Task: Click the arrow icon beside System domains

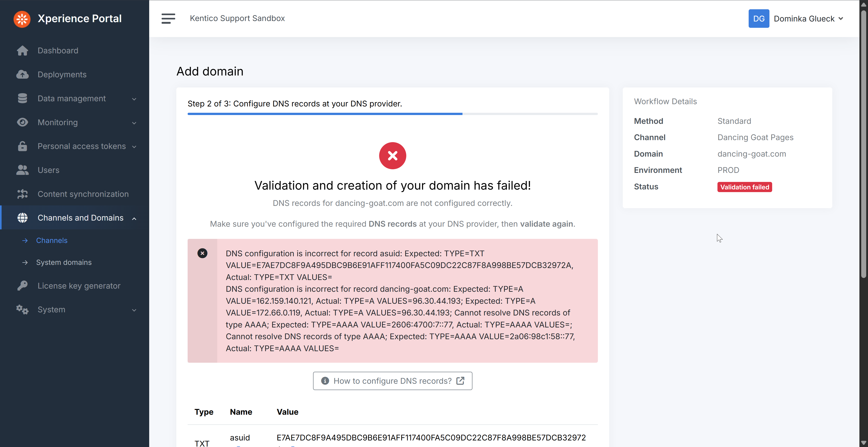Action: pos(25,262)
